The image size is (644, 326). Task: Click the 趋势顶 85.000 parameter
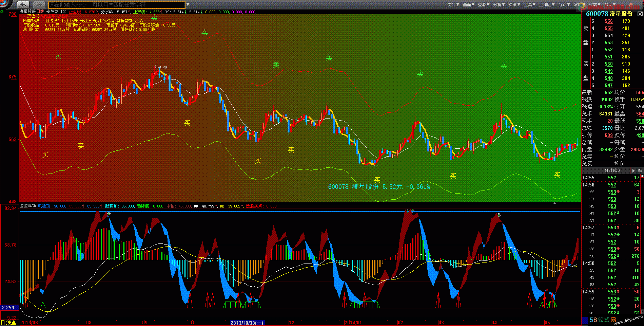120,206
